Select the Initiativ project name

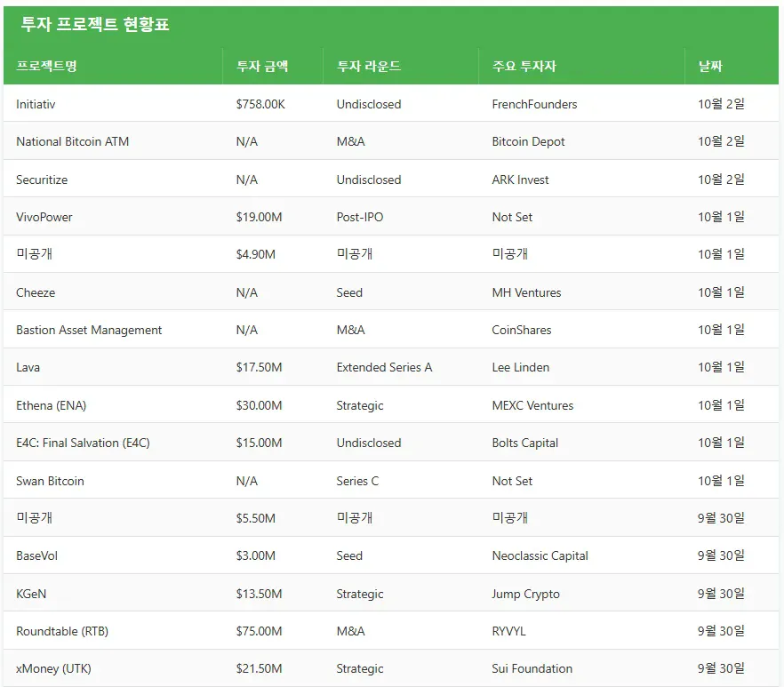36,104
